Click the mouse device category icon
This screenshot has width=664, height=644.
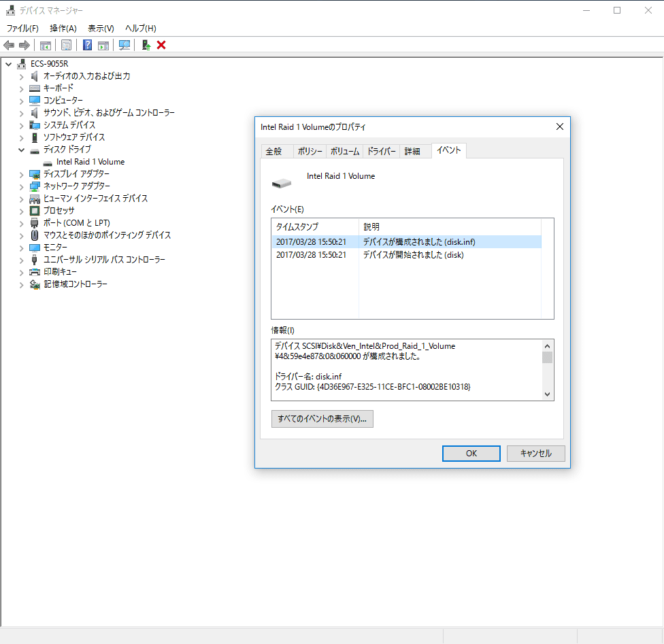click(35, 235)
